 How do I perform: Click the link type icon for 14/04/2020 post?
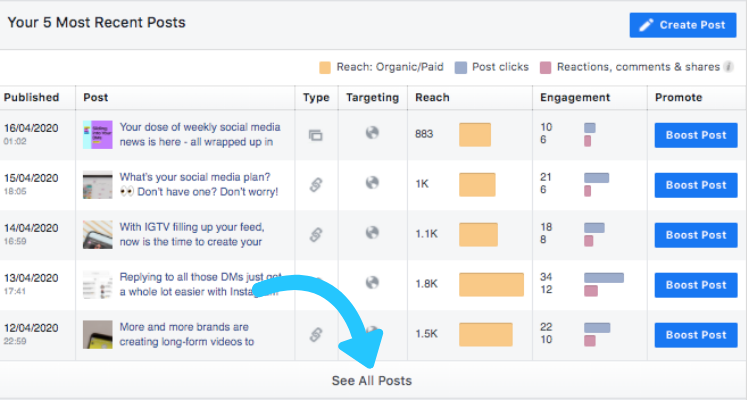(x=315, y=234)
